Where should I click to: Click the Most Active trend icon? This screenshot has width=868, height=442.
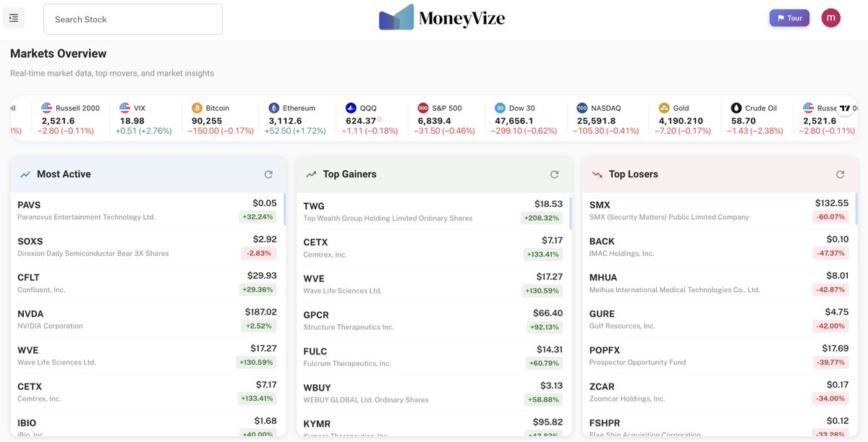[x=25, y=174]
